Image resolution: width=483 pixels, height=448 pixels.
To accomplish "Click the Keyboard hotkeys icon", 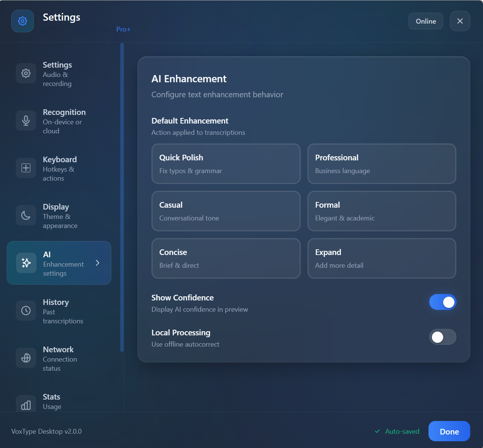I will (26, 168).
